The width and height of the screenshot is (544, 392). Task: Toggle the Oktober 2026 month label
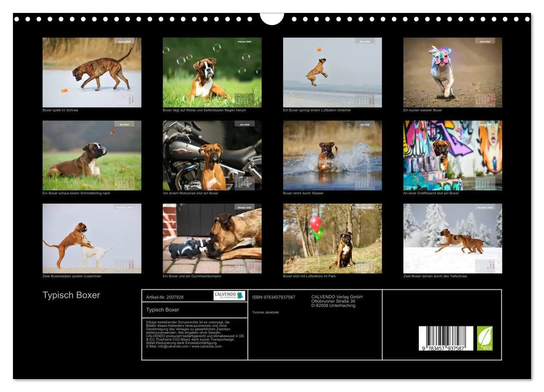(244, 207)
